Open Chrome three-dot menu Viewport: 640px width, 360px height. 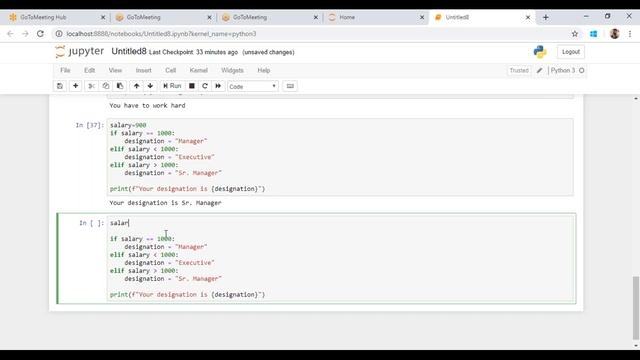[630, 34]
